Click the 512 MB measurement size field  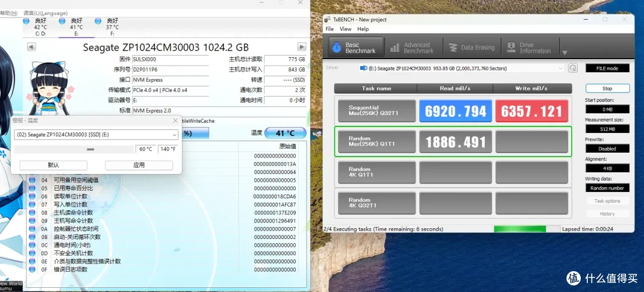click(x=607, y=129)
